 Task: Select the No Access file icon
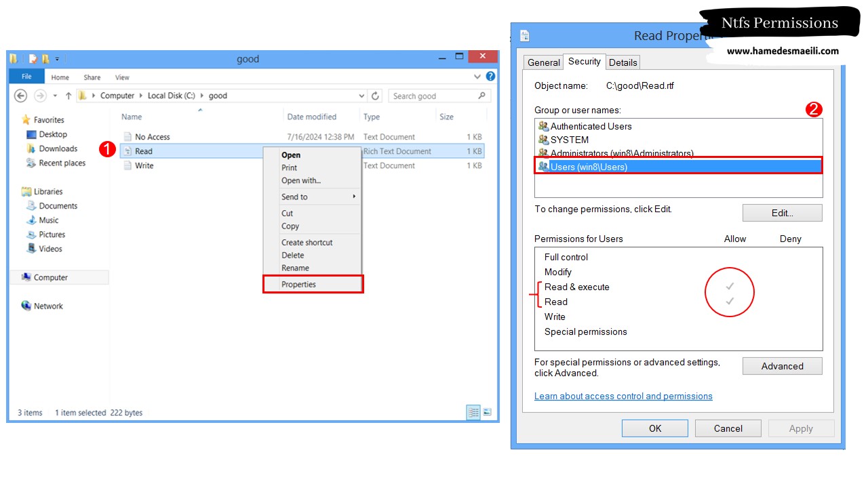pyautogui.click(x=127, y=137)
